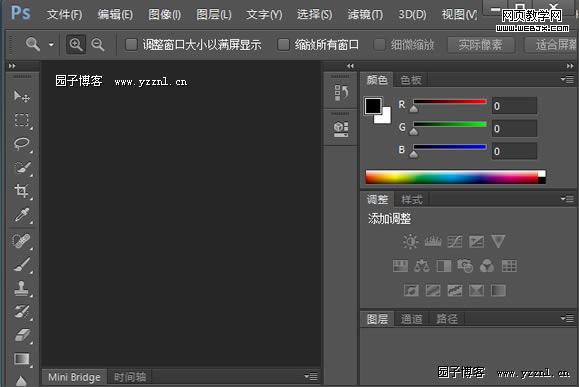
Task: Add a Black & White adjustment
Action: tap(443, 266)
